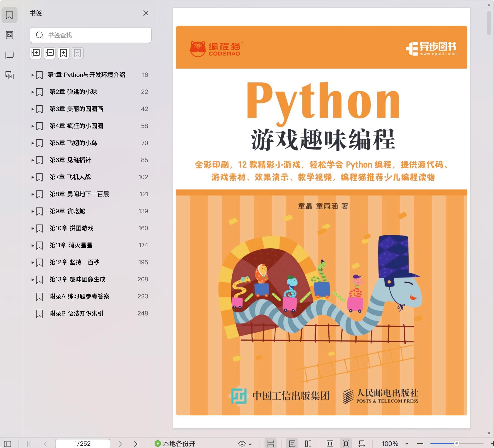Expand 第2章 弹跳的小球 bookmark
This screenshot has width=494, height=448.
[33, 92]
